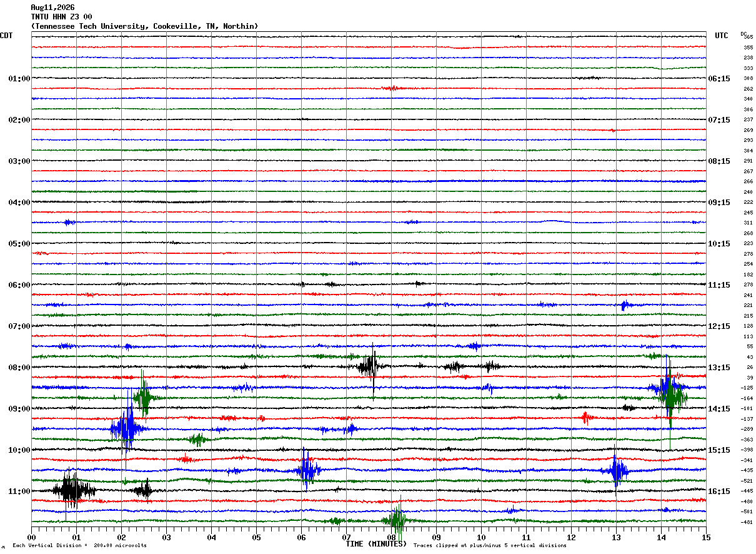Click the green burst at minute 8 bottom

[x=397, y=520]
